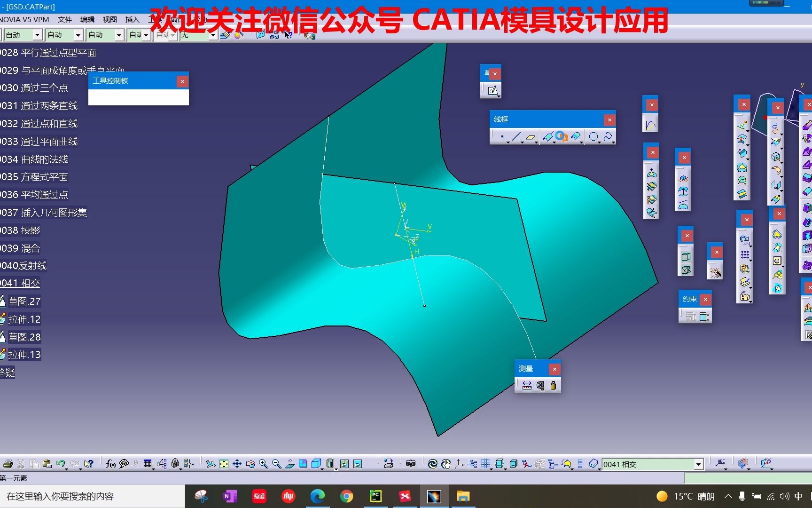Click the left constraint icon in 约束 toolbar

click(x=691, y=317)
